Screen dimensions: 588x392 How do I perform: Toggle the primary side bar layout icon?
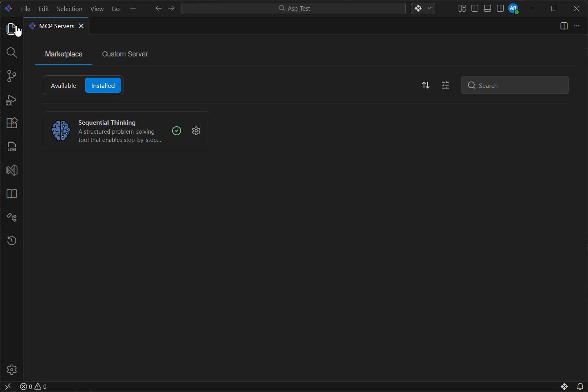[x=475, y=9]
